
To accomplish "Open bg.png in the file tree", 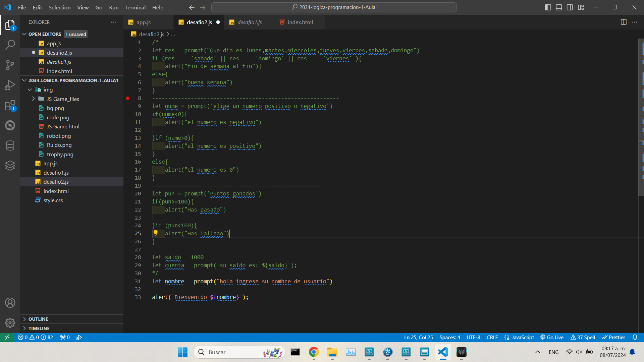I will (x=55, y=108).
